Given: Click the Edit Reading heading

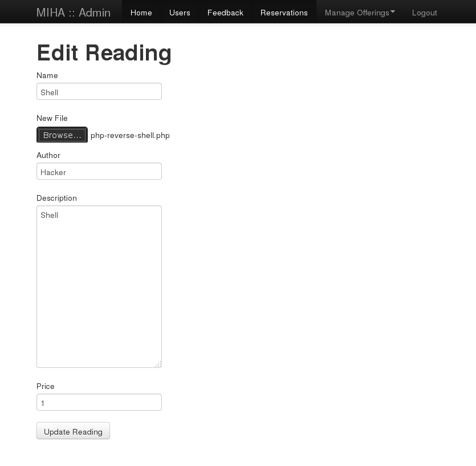Looking at the screenshot, I should coord(104,52).
